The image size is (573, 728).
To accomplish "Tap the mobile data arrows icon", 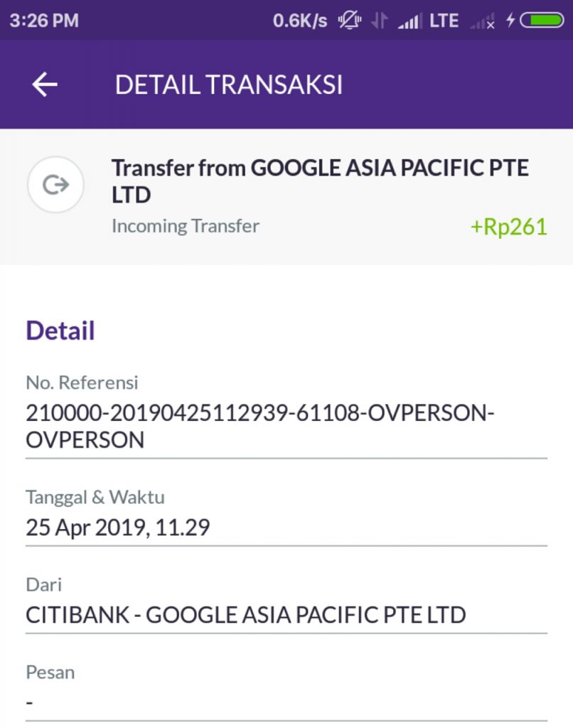I will tap(380, 21).
